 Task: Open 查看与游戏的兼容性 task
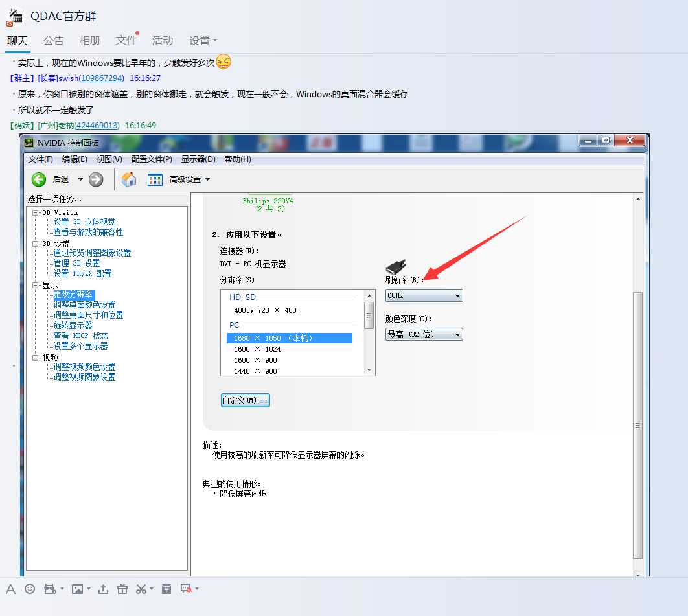coord(87,232)
